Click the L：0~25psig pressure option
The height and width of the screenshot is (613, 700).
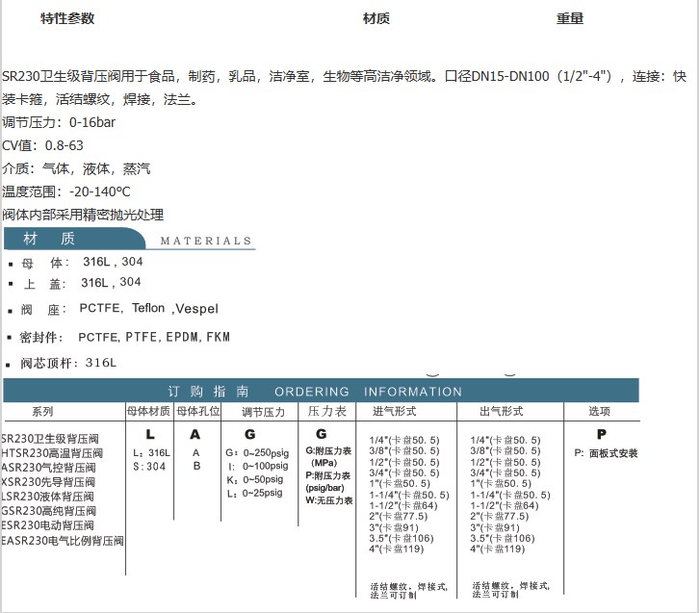pyautogui.click(x=255, y=493)
